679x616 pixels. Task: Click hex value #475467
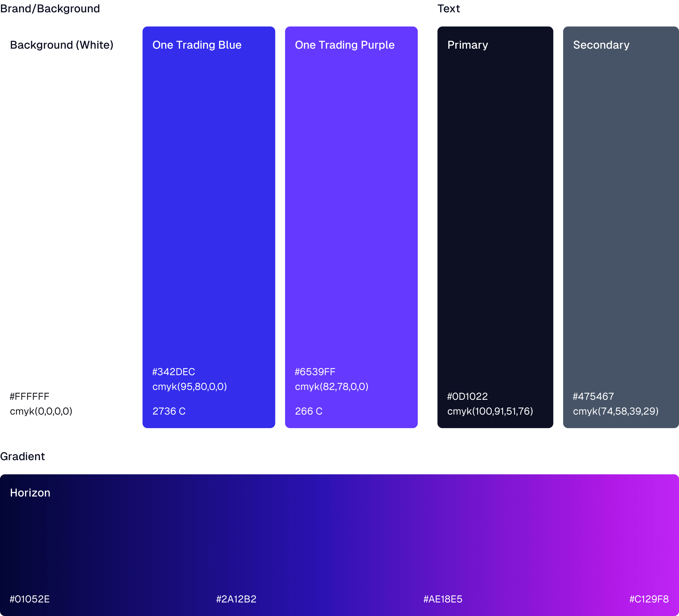pyautogui.click(x=593, y=396)
